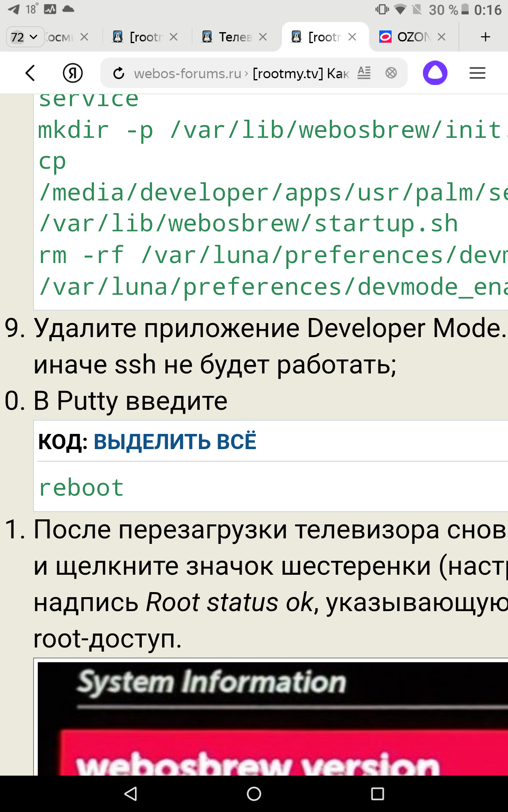This screenshot has height=812, width=508.
Task: Open a new tab with plus button
Action: click(485, 37)
